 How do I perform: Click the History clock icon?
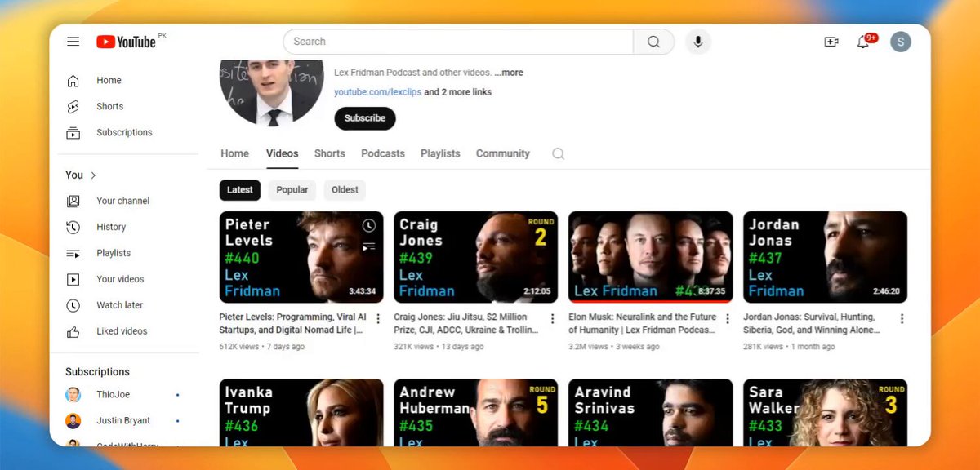(x=73, y=228)
